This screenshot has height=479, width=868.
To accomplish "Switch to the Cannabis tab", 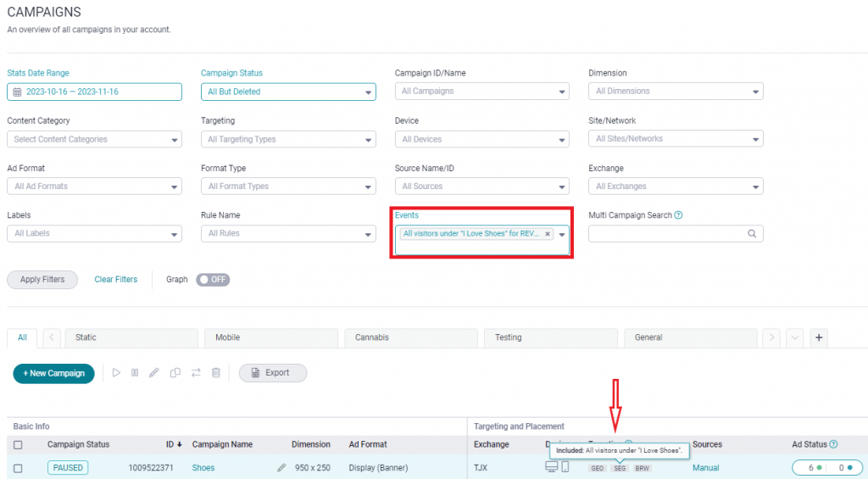I will [411, 337].
